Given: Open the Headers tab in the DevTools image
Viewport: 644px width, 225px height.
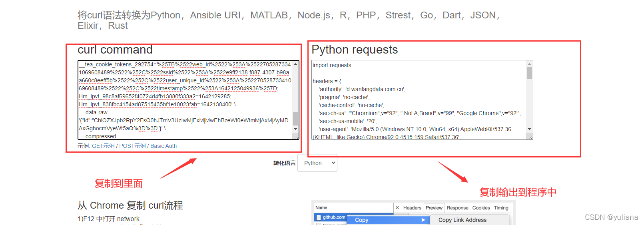Looking at the screenshot, I should 412,208.
